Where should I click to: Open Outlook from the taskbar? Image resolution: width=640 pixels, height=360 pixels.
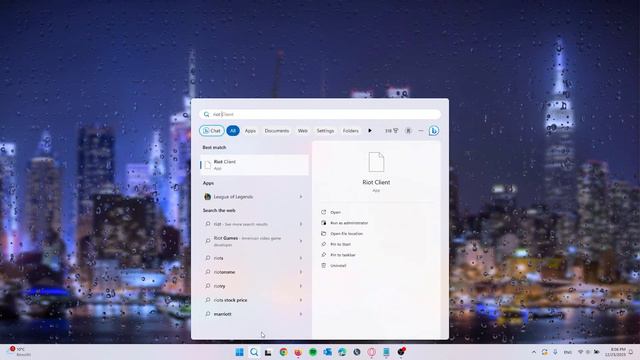pos(327,352)
